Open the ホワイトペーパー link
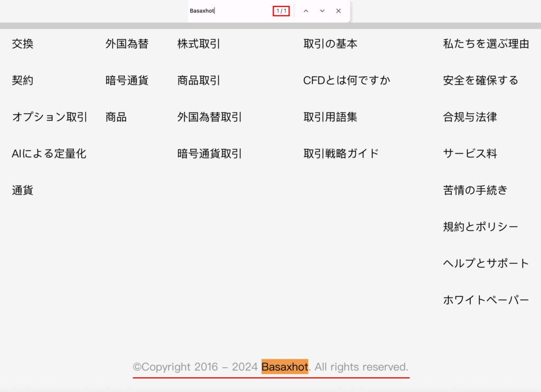The width and height of the screenshot is (541, 392). 486,300
